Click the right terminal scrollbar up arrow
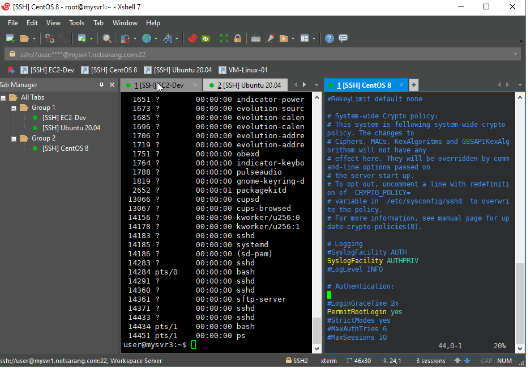The image size is (528, 369). coord(520,98)
